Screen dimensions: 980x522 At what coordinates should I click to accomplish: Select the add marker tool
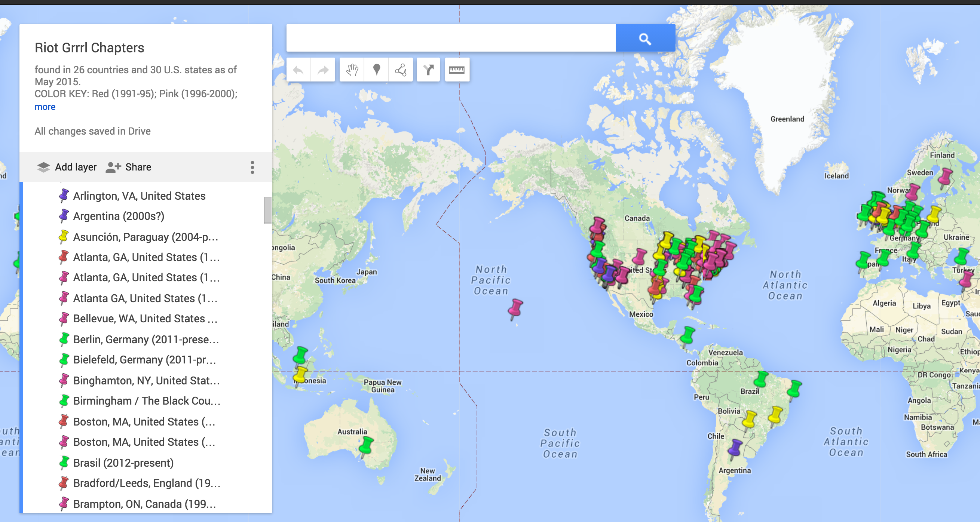coord(376,70)
